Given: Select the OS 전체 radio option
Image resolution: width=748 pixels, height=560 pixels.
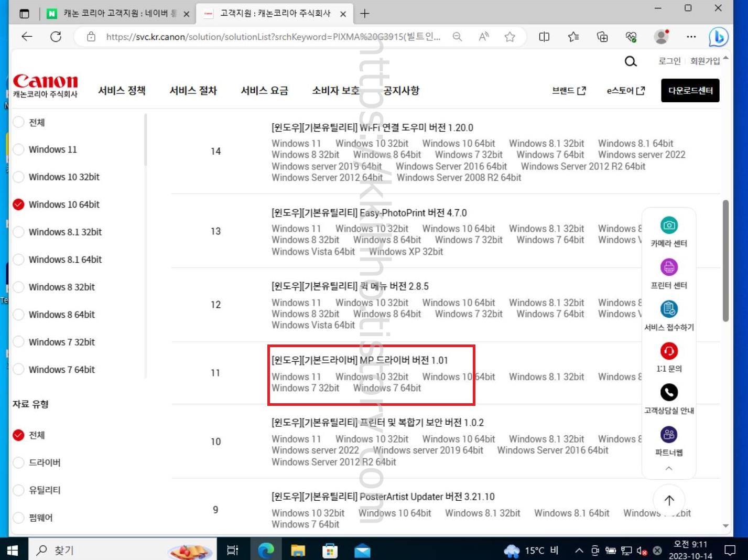Looking at the screenshot, I should (18, 122).
